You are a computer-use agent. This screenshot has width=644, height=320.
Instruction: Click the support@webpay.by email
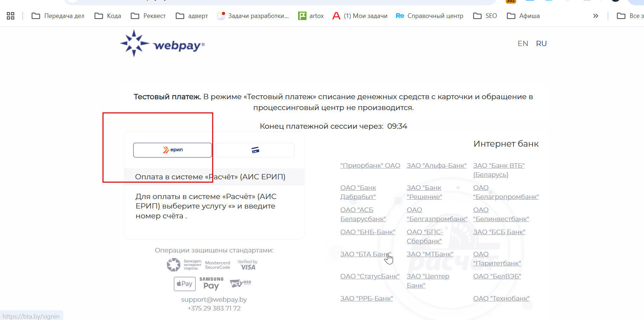tap(214, 300)
